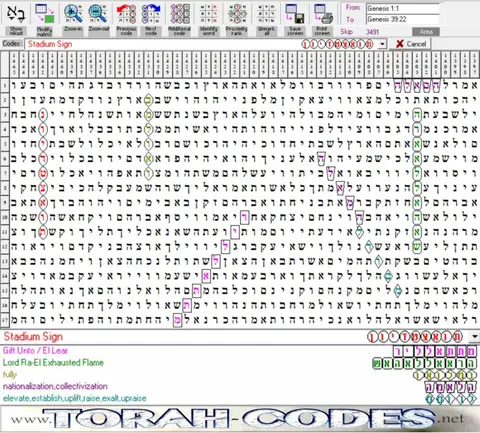Click the To field showing Genesis 39:22
This screenshot has width=480, height=433.
403,19
